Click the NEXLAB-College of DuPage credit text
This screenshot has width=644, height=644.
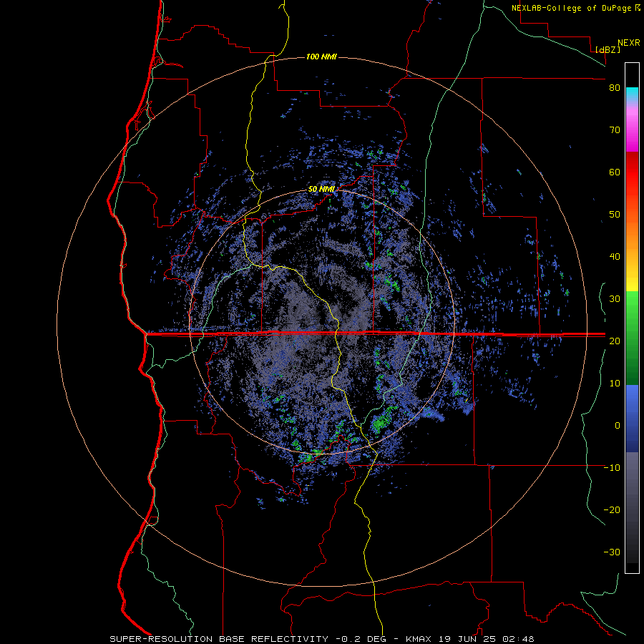572,8
